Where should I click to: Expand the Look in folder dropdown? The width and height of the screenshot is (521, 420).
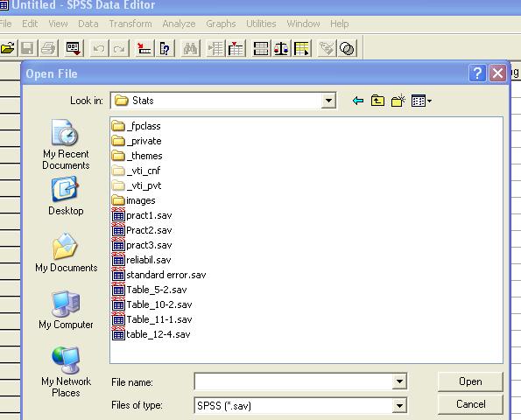coord(328,101)
